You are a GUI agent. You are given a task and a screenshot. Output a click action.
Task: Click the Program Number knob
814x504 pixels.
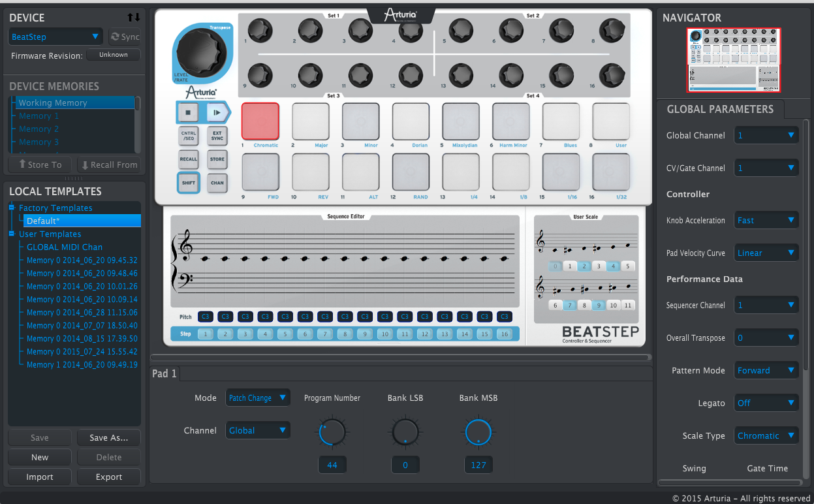coord(332,432)
